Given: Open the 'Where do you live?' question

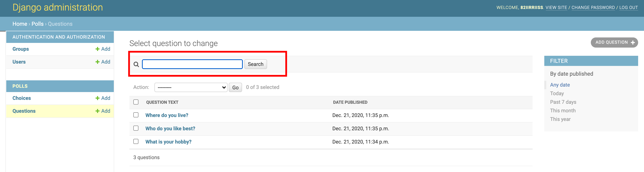Looking at the screenshot, I should coord(167,115).
